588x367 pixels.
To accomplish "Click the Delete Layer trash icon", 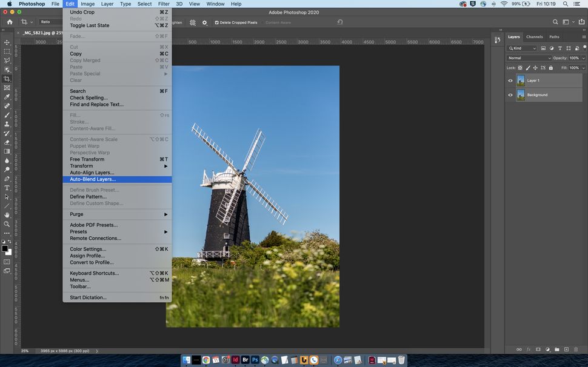I will (x=576, y=349).
